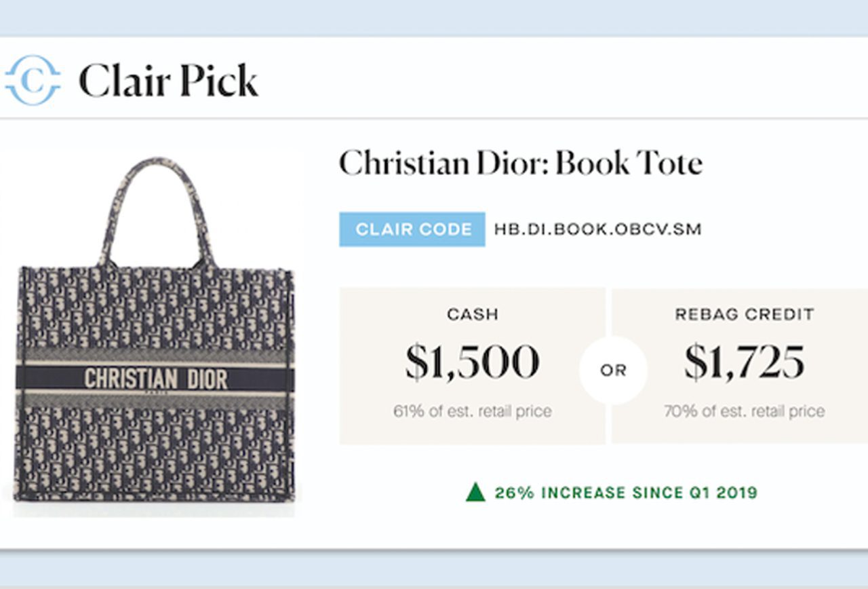Click the green upward triangle increase icon
The height and width of the screenshot is (589, 868).
tap(476, 492)
